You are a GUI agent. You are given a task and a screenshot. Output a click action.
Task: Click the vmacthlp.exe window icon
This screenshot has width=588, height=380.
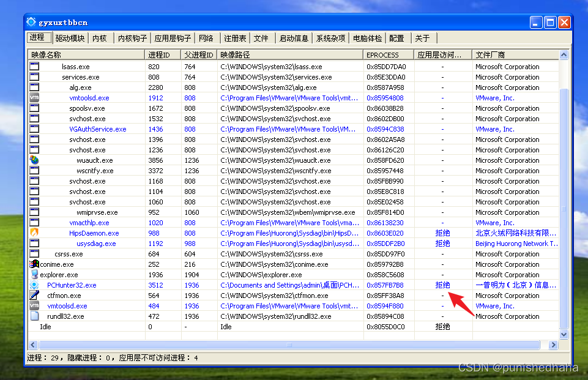34,223
